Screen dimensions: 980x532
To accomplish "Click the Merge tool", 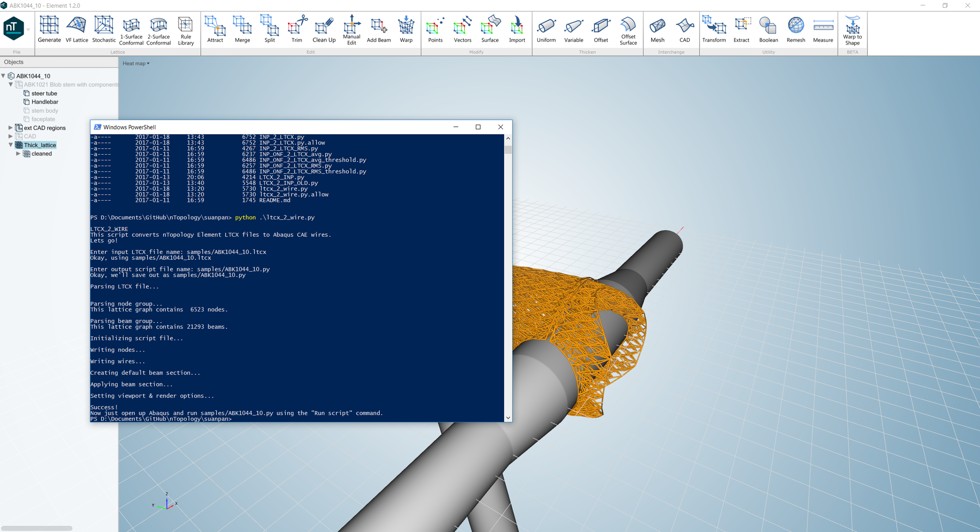I will click(242, 29).
